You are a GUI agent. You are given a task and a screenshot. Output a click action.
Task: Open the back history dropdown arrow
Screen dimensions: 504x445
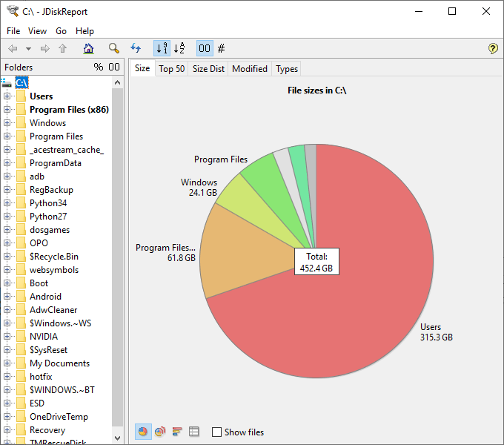pyautogui.click(x=28, y=49)
